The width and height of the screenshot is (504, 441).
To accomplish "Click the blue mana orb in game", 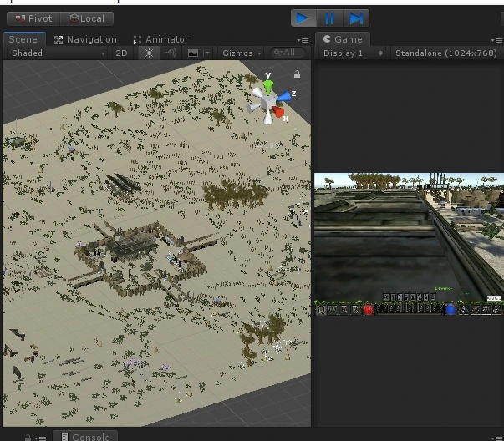I will (x=451, y=310).
